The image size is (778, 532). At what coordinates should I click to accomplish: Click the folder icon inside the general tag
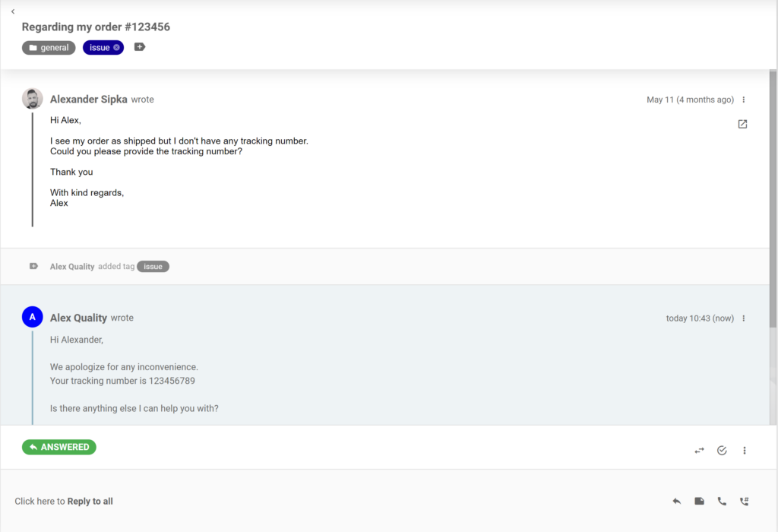coord(32,47)
